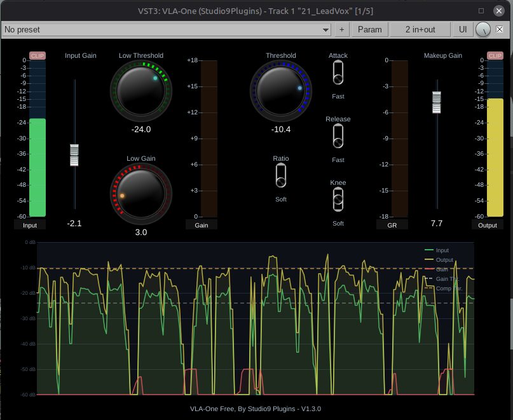Click the Attack Fast label
Screen dimensions: 513x420
point(338,97)
